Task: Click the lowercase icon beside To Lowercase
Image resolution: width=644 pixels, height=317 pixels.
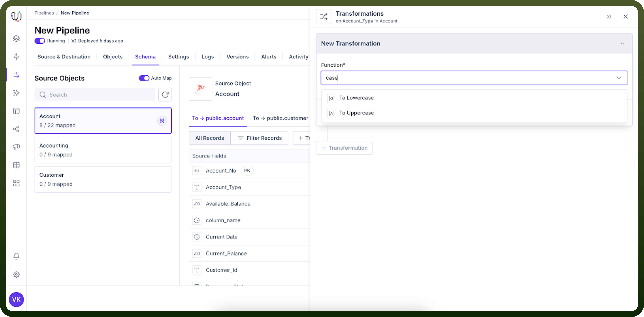Action: point(331,98)
